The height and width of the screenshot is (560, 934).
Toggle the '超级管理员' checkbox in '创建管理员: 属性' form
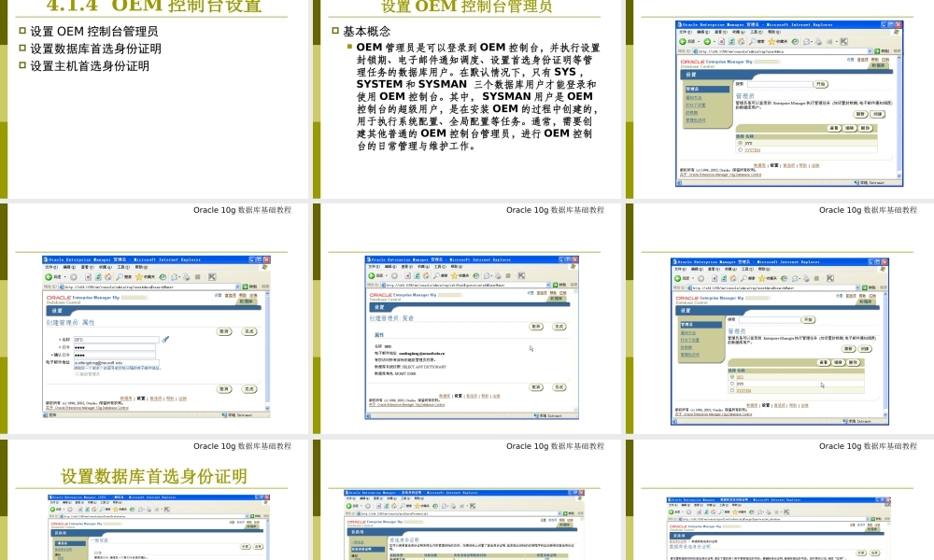77,373
